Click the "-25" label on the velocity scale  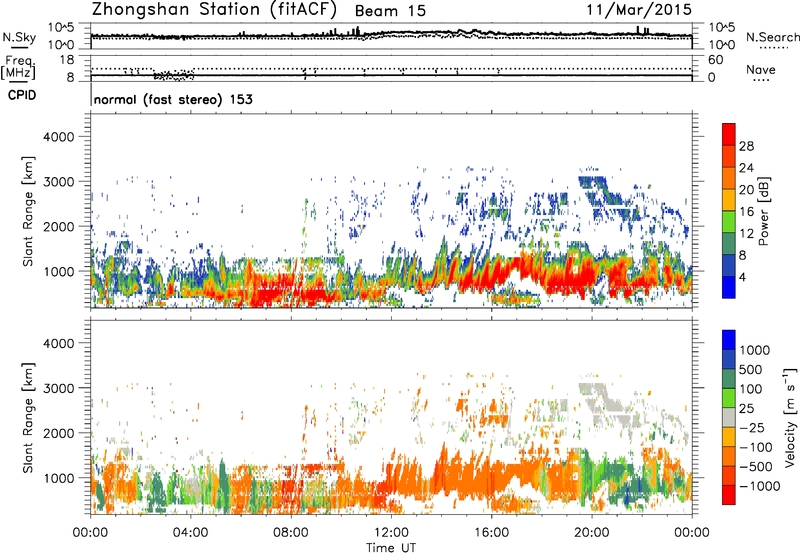click(x=753, y=428)
